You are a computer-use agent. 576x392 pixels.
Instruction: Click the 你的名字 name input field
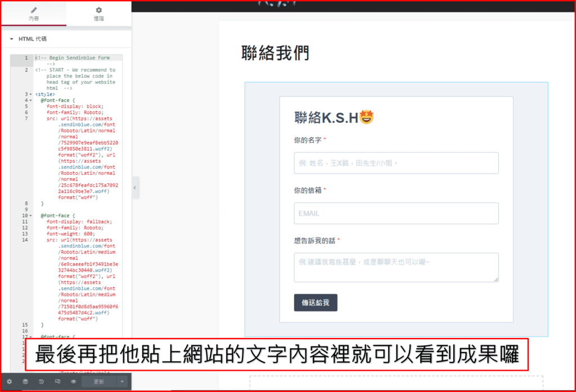pyautogui.click(x=396, y=163)
